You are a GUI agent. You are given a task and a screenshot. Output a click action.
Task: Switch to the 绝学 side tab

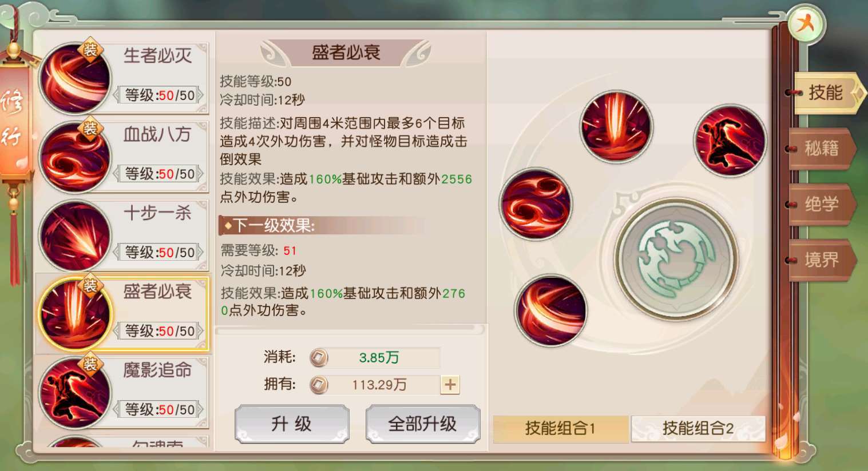coord(822,204)
